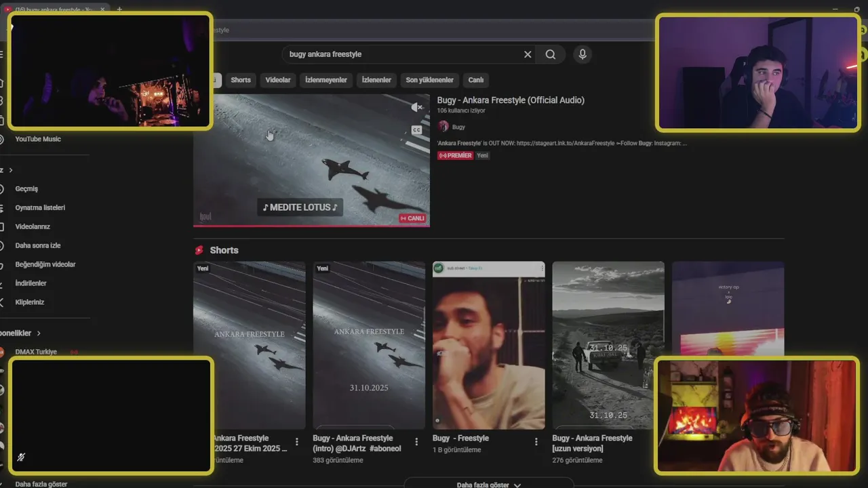Image resolution: width=868 pixels, height=488 pixels.
Task: Open Ankara Freestyle 31.10.2025 short thumbnail
Action: click(x=369, y=345)
